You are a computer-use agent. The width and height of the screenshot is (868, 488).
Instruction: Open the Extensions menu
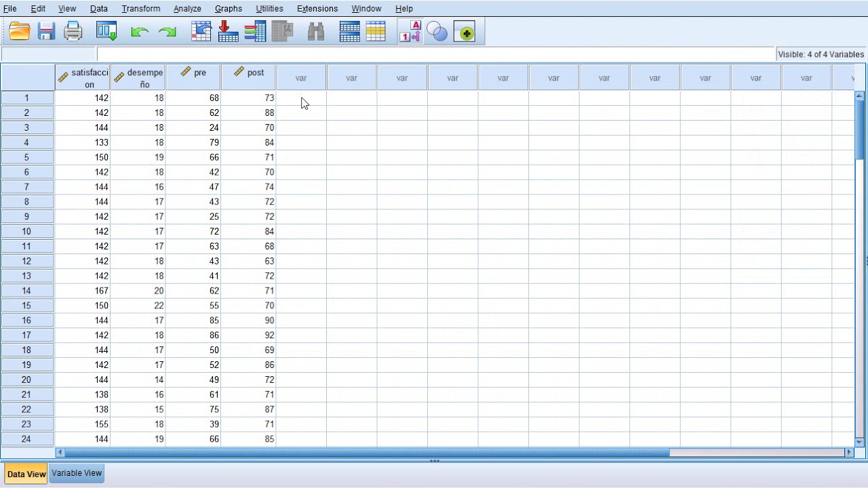(317, 9)
